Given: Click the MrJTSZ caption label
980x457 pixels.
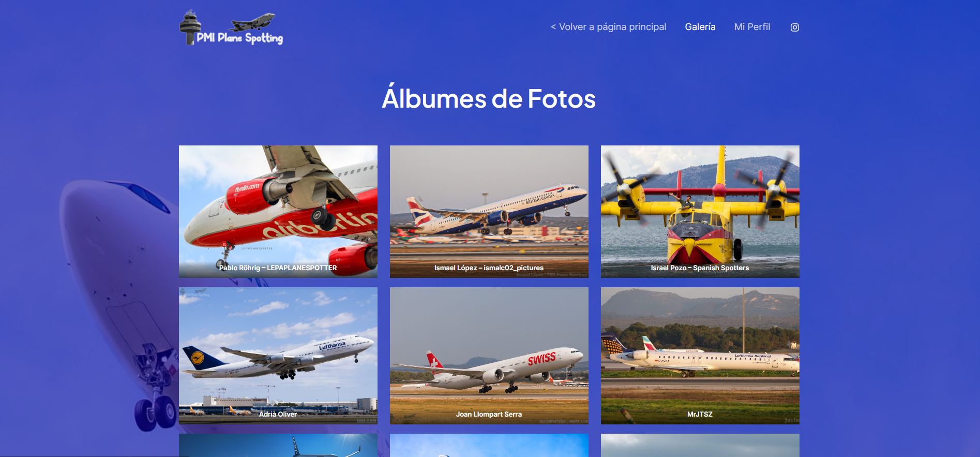Looking at the screenshot, I should point(700,414).
